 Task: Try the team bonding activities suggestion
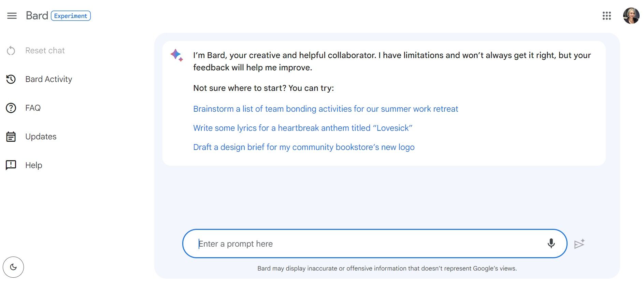[x=325, y=109]
